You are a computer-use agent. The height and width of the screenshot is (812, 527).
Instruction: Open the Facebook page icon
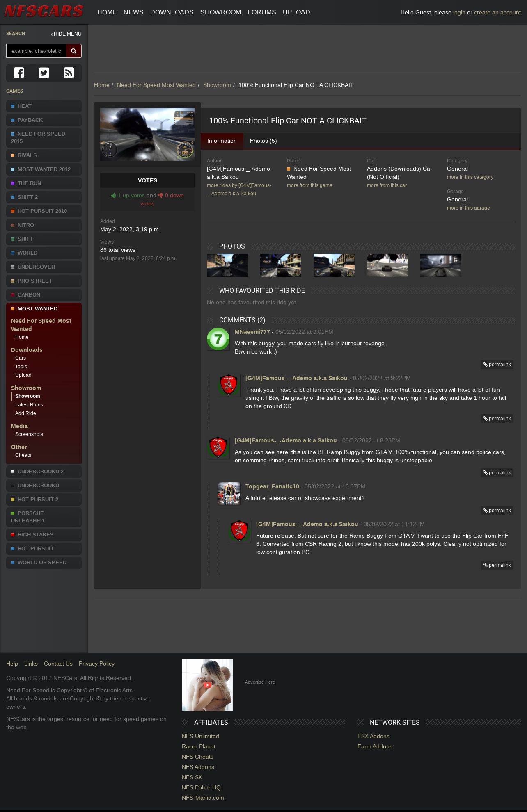point(19,73)
